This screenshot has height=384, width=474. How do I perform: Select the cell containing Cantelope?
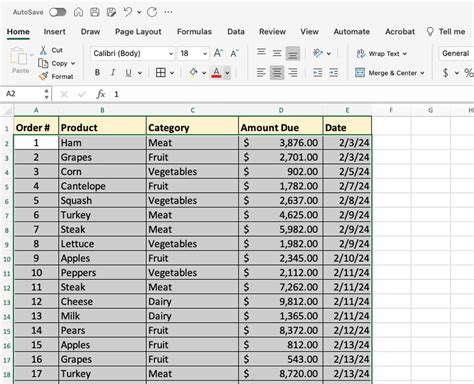coord(102,186)
